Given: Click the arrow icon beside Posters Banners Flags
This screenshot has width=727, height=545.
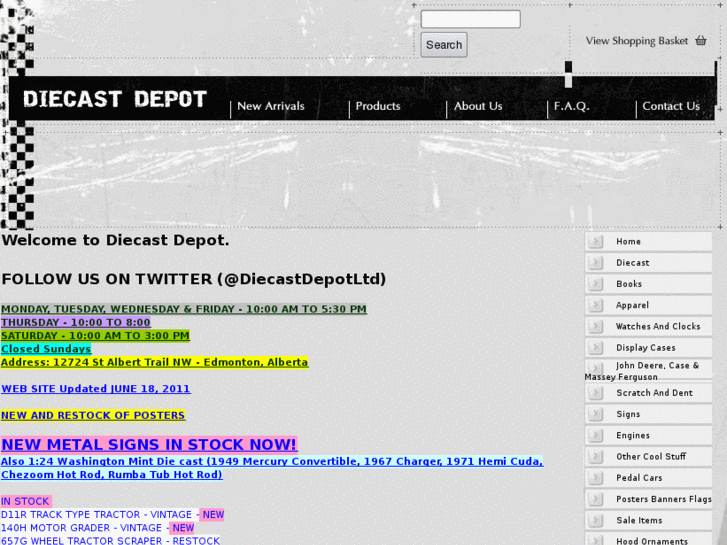Looking at the screenshot, I should coord(595,499).
